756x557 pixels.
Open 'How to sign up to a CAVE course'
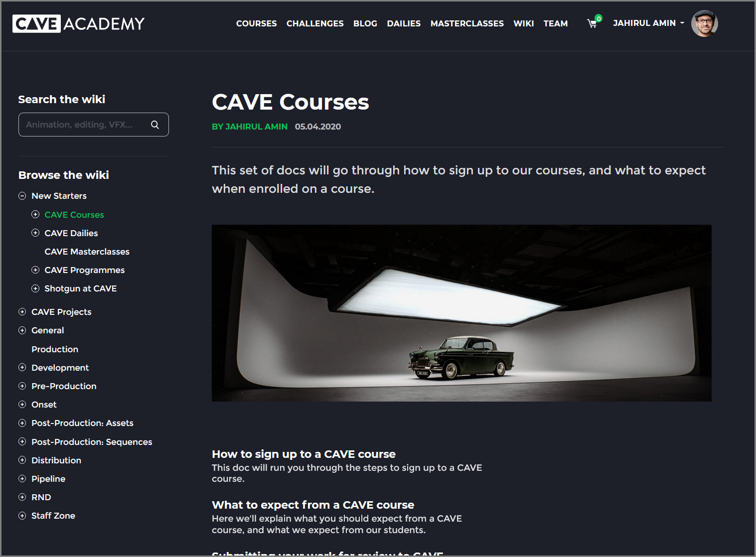coord(303,454)
